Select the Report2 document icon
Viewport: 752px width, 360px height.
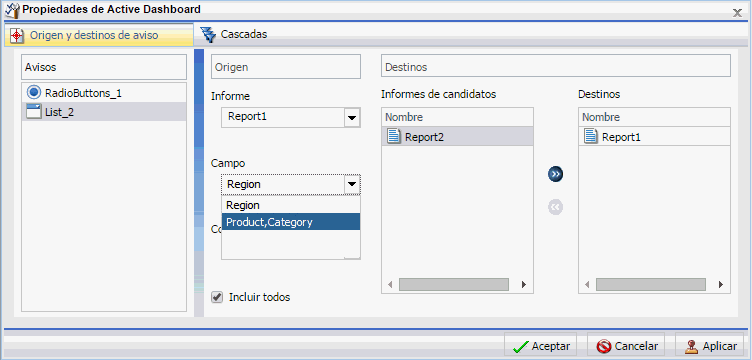click(x=394, y=137)
